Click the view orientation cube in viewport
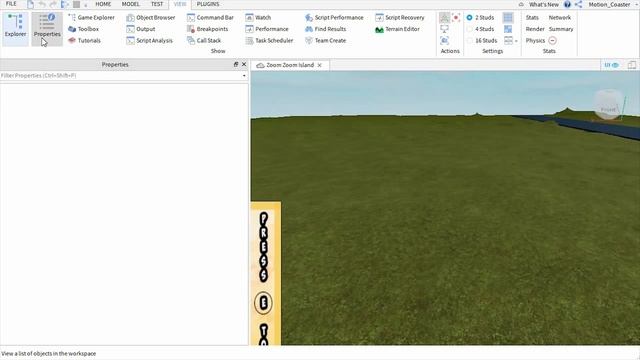Screen dimensions: 640x360 609,104
